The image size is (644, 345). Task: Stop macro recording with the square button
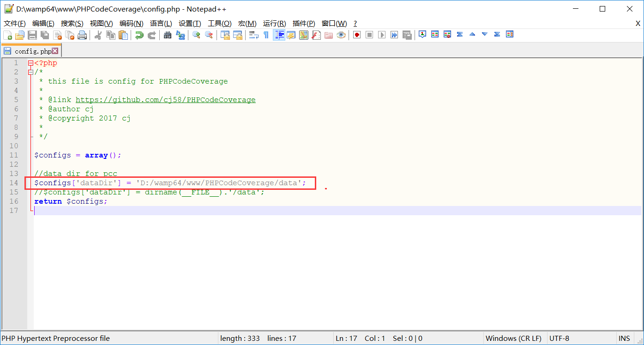pos(369,35)
